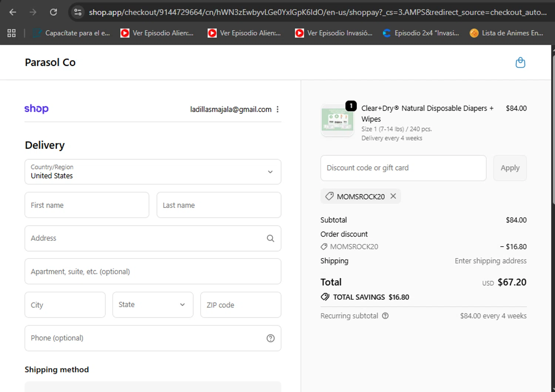
Task: Click into the Address field
Action: point(153,238)
